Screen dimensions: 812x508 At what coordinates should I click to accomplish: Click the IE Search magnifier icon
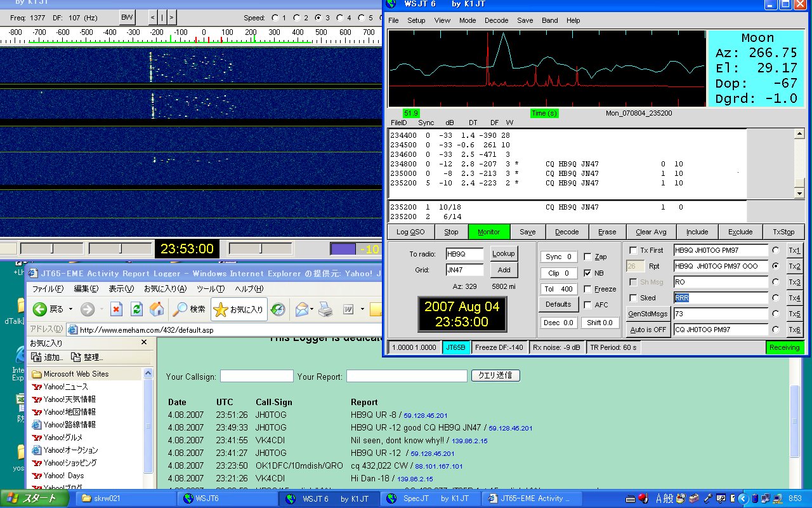[x=180, y=309]
